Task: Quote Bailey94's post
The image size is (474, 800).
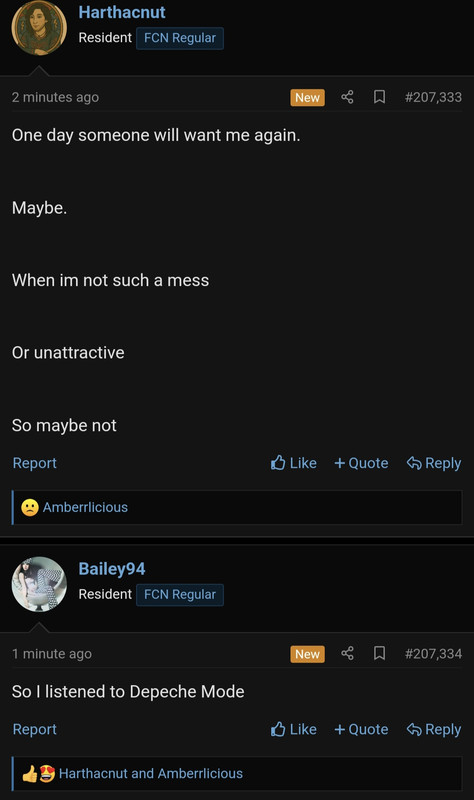Action: 361,729
